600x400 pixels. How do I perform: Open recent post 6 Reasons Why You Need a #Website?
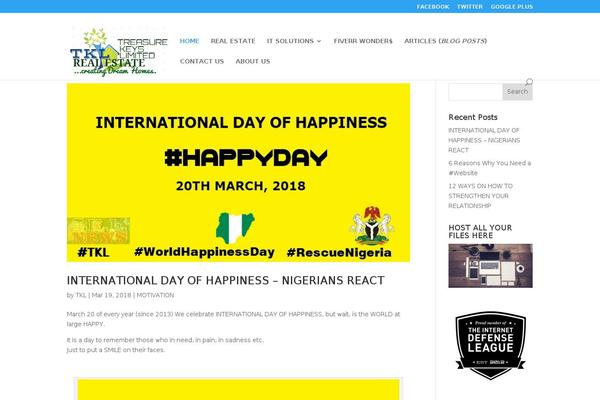489,168
